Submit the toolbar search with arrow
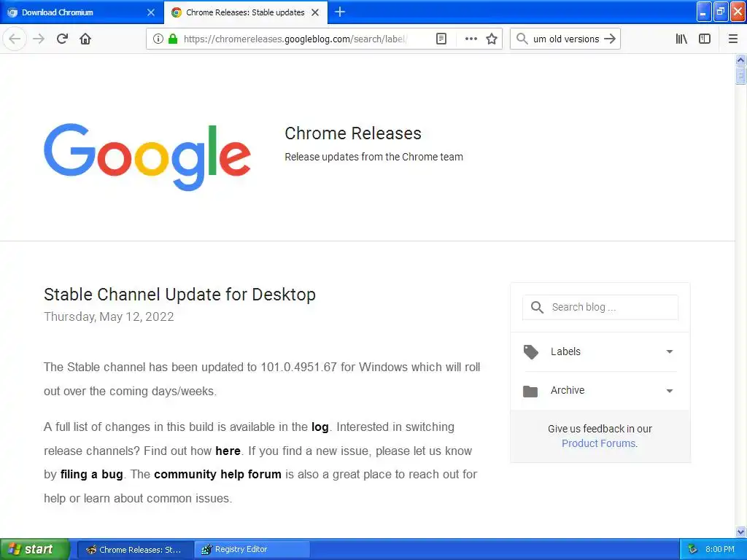747x560 pixels. click(610, 39)
